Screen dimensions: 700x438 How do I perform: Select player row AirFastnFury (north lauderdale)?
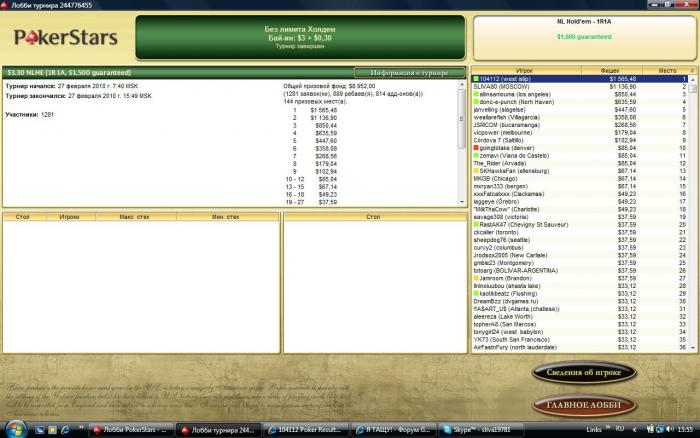(x=580, y=347)
